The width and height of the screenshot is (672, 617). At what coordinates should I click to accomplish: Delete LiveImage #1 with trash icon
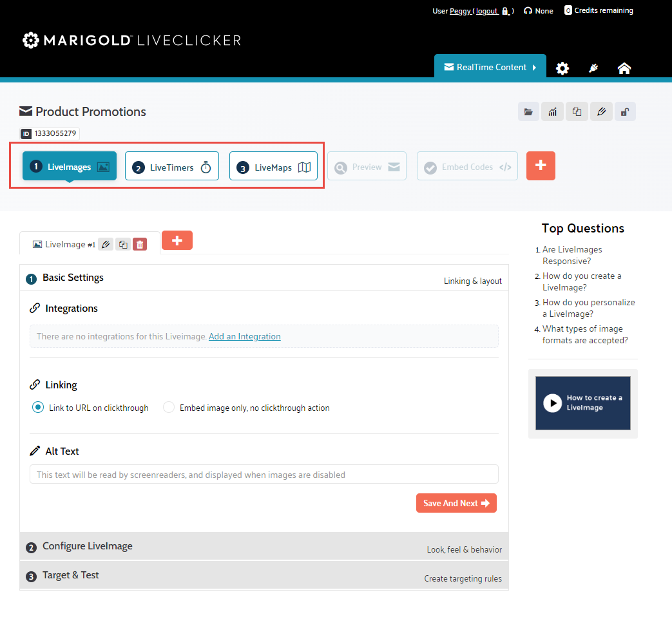140,244
